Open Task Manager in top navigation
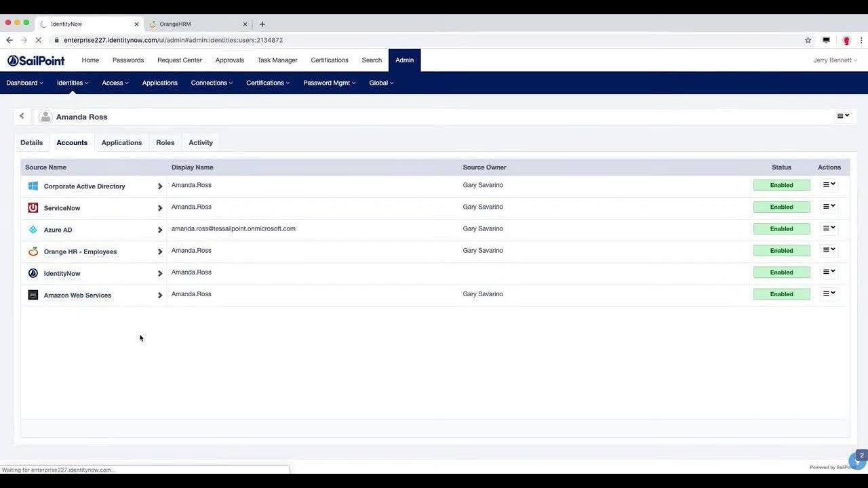The image size is (868, 488). (x=277, y=60)
